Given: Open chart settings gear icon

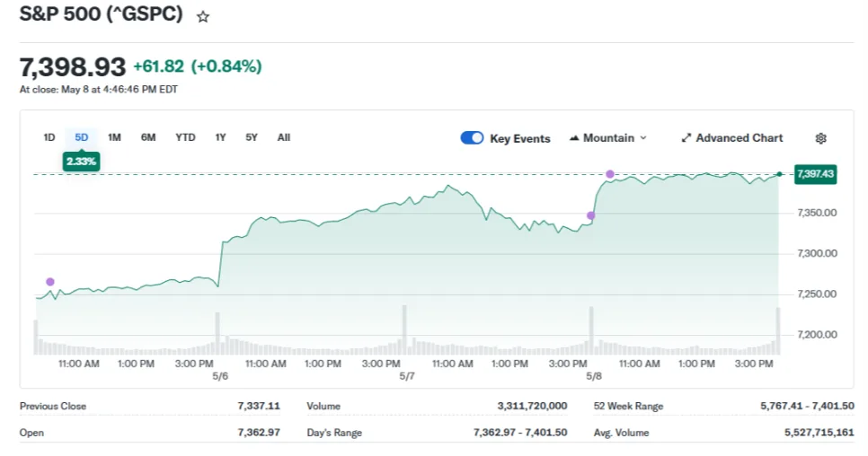Looking at the screenshot, I should coord(821,138).
